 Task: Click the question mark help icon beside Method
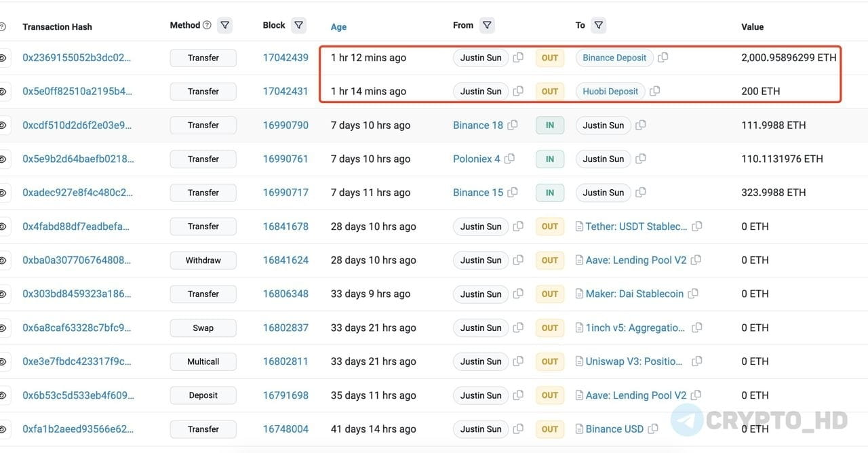point(205,24)
